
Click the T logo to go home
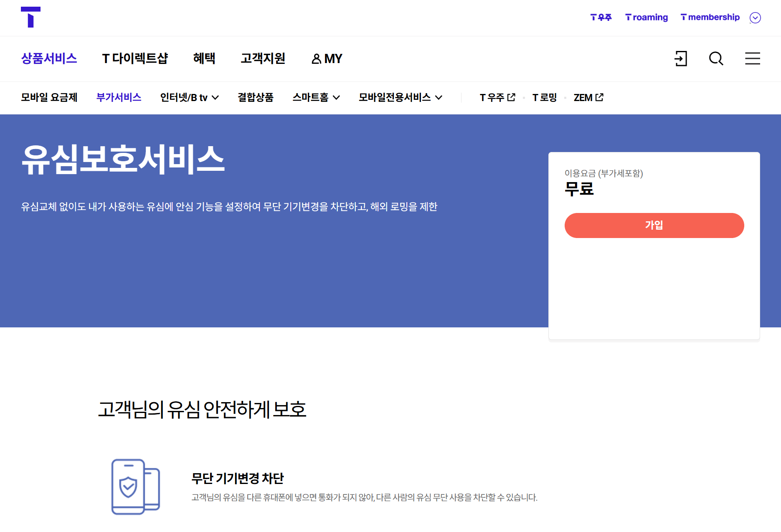(30, 18)
